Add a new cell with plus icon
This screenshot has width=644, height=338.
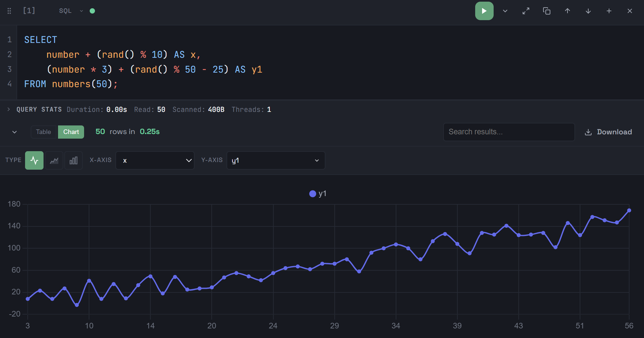609,11
